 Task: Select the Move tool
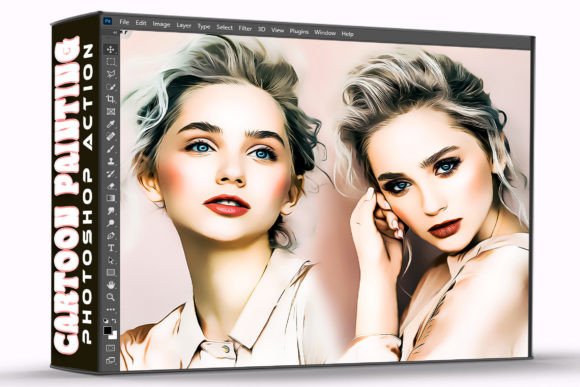click(110, 49)
